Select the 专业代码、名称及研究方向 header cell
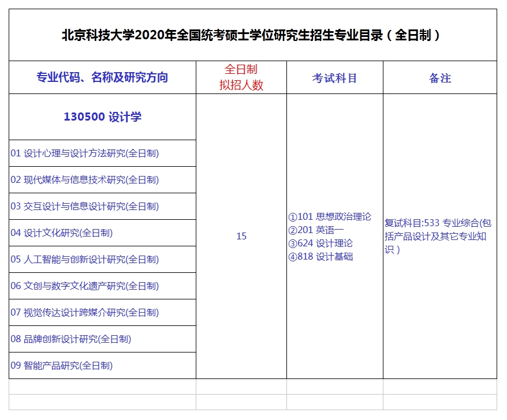The width and height of the screenshot is (507, 420). click(102, 77)
